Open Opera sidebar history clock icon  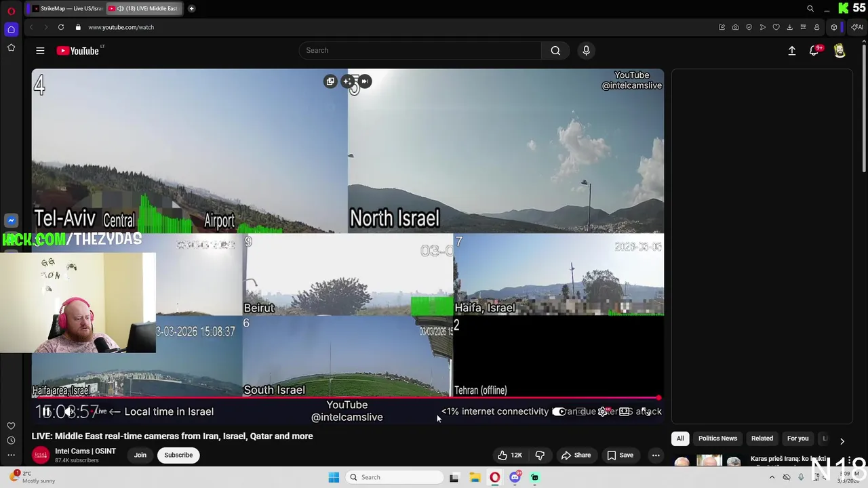pyautogui.click(x=11, y=441)
